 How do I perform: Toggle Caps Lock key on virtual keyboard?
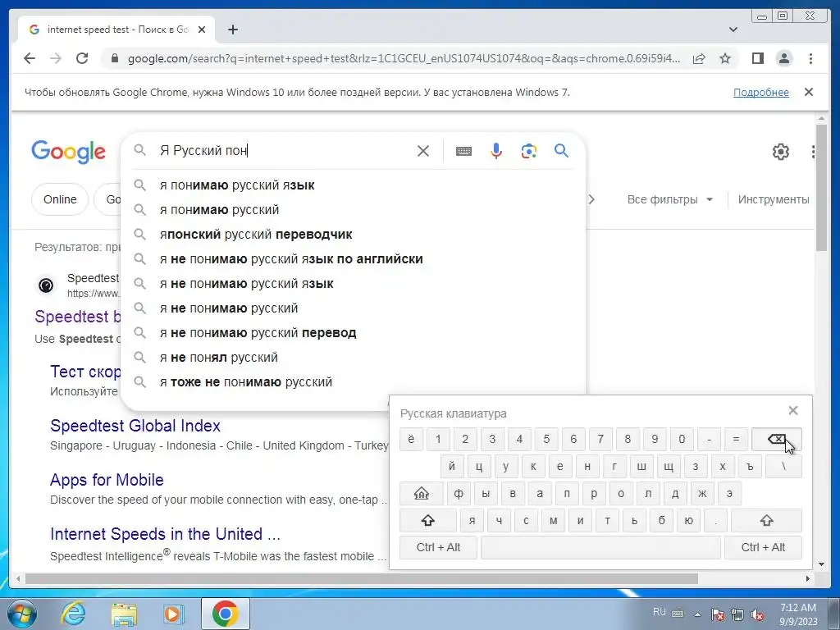tap(422, 493)
